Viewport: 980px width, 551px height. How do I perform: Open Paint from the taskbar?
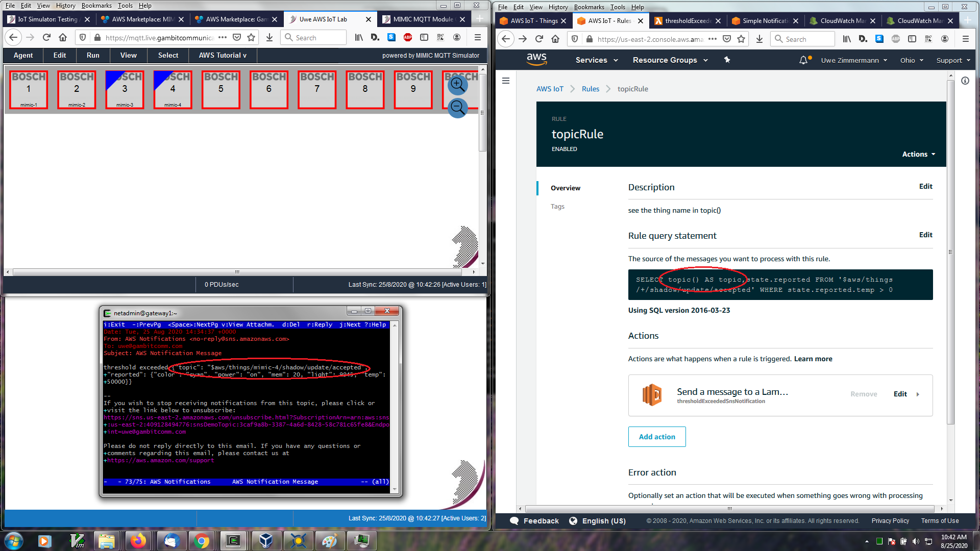coord(329,541)
